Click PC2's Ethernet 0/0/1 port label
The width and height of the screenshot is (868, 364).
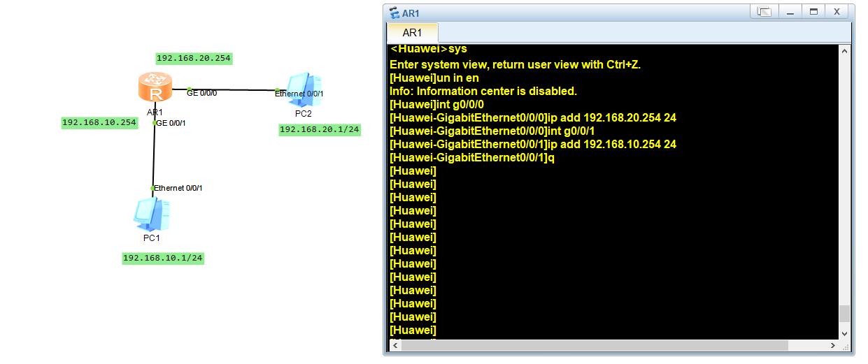click(299, 93)
